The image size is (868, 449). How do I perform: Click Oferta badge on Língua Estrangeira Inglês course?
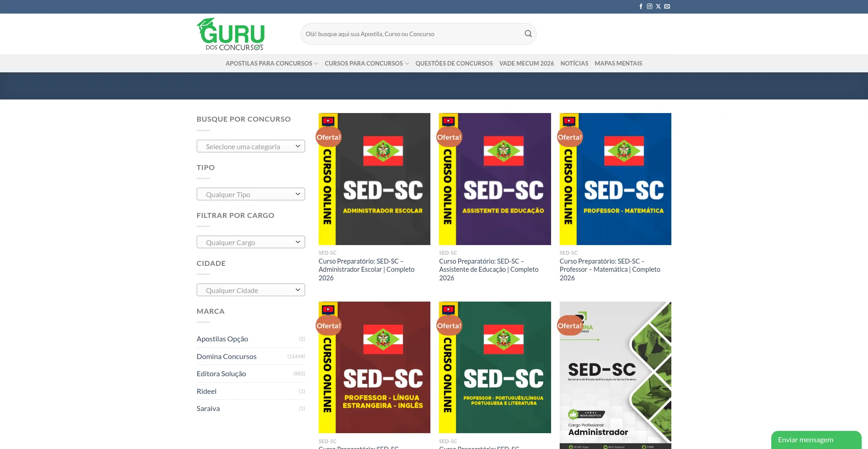[329, 326]
